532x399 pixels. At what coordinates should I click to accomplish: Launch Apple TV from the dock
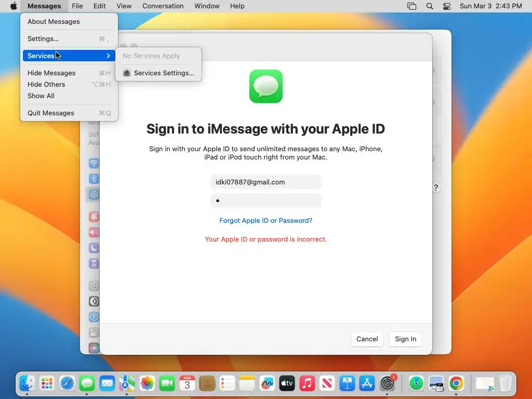click(x=287, y=383)
